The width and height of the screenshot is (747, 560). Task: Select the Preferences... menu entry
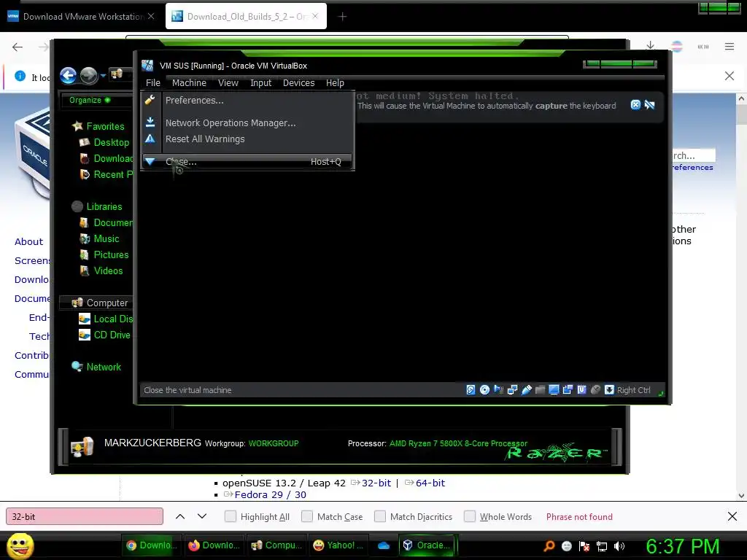[248, 101]
